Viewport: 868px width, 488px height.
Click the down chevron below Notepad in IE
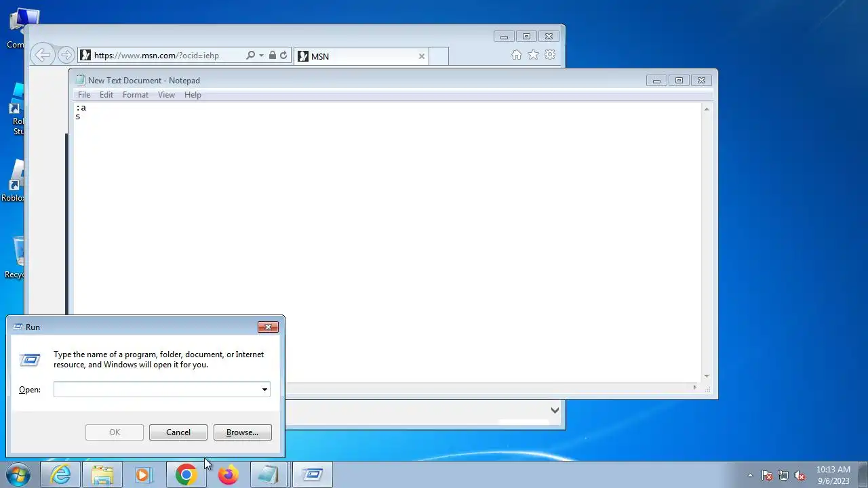click(x=555, y=410)
